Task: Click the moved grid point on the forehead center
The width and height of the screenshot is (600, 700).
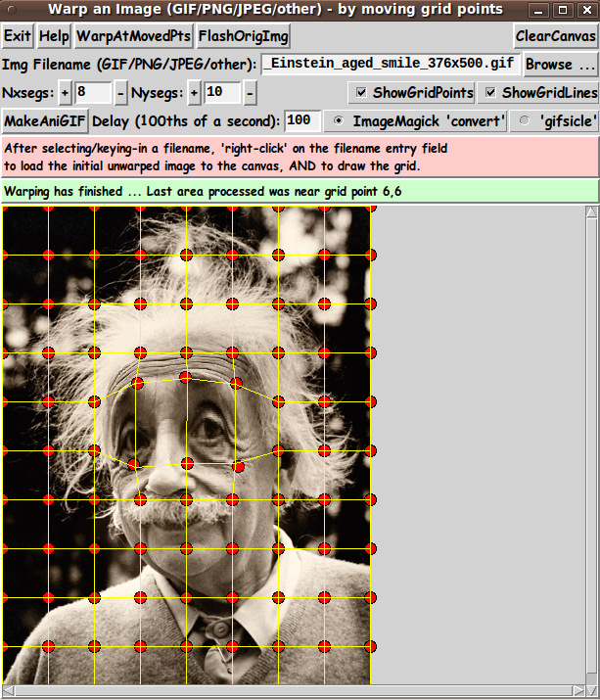Action: [x=185, y=378]
